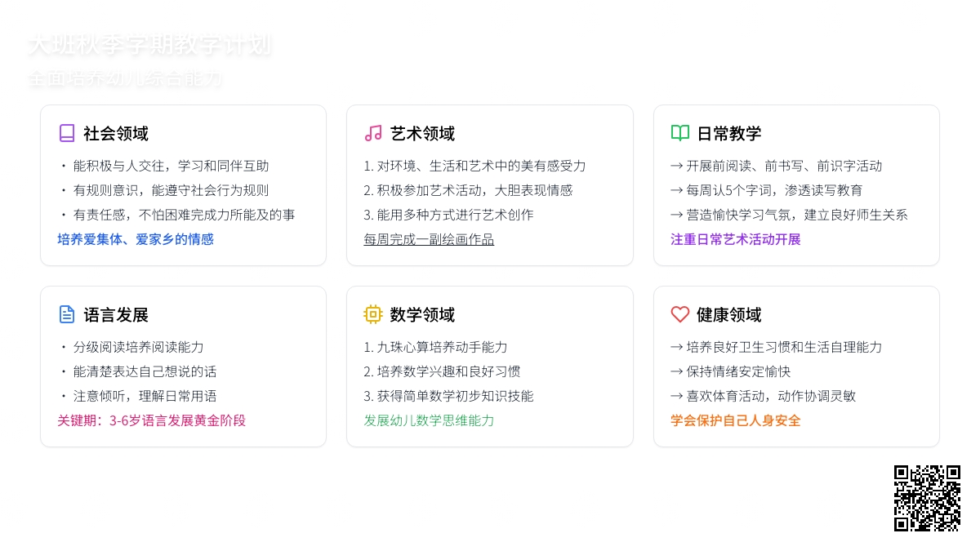The height and width of the screenshot is (551, 980).
Task: Click item 2. 培养数学兴趣和良好习惯
Action: pyautogui.click(x=442, y=371)
